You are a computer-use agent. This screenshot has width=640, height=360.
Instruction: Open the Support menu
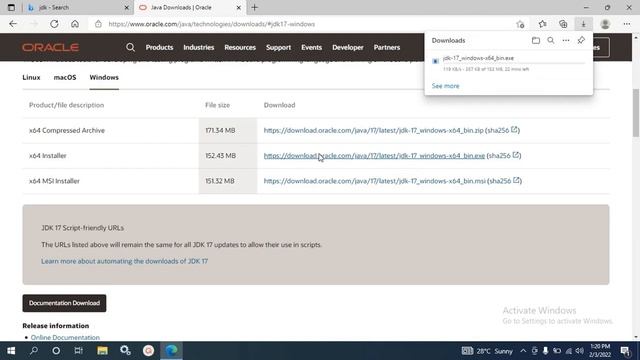pos(278,47)
